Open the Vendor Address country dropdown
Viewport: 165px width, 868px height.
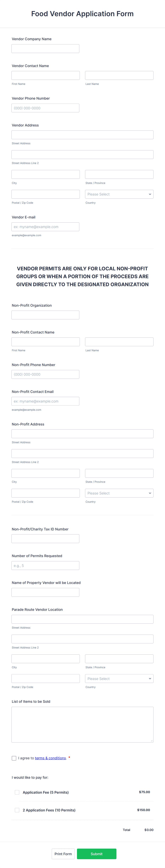[119, 194]
